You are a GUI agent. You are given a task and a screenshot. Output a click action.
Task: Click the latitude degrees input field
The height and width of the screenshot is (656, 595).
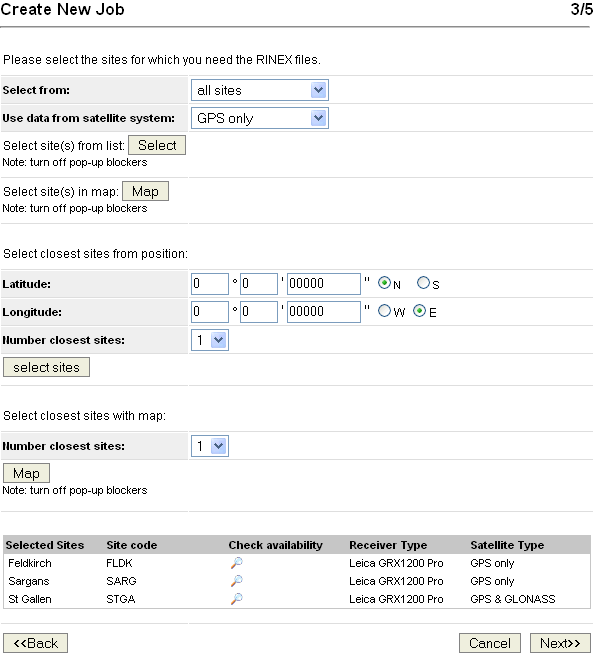pyautogui.click(x=210, y=284)
